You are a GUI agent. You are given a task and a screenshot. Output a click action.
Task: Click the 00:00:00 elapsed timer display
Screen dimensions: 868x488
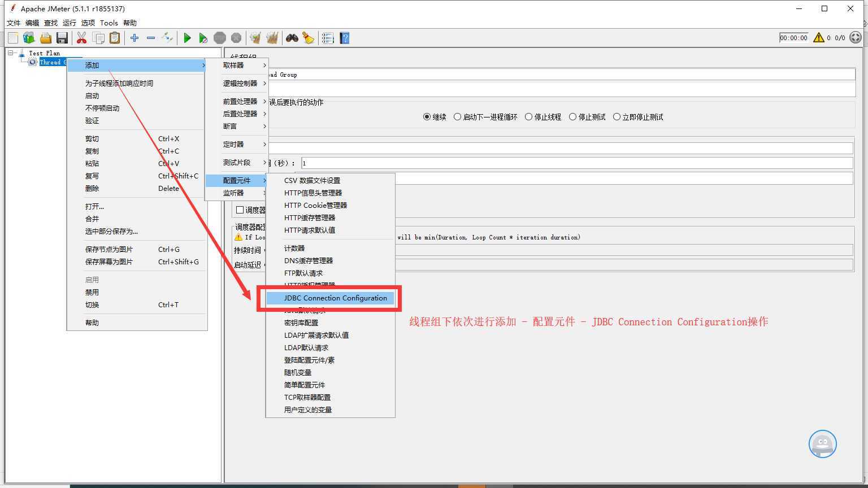[793, 38]
